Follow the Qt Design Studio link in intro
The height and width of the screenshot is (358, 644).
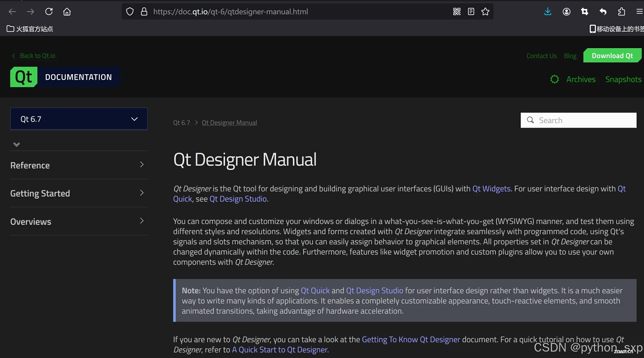coord(238,199)
